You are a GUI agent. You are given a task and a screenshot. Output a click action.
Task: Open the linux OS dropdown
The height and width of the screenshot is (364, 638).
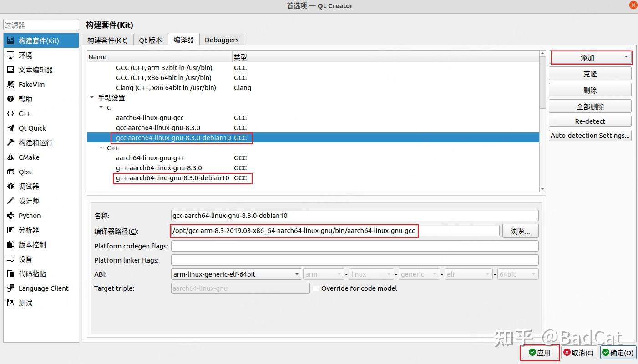(371, 274)
